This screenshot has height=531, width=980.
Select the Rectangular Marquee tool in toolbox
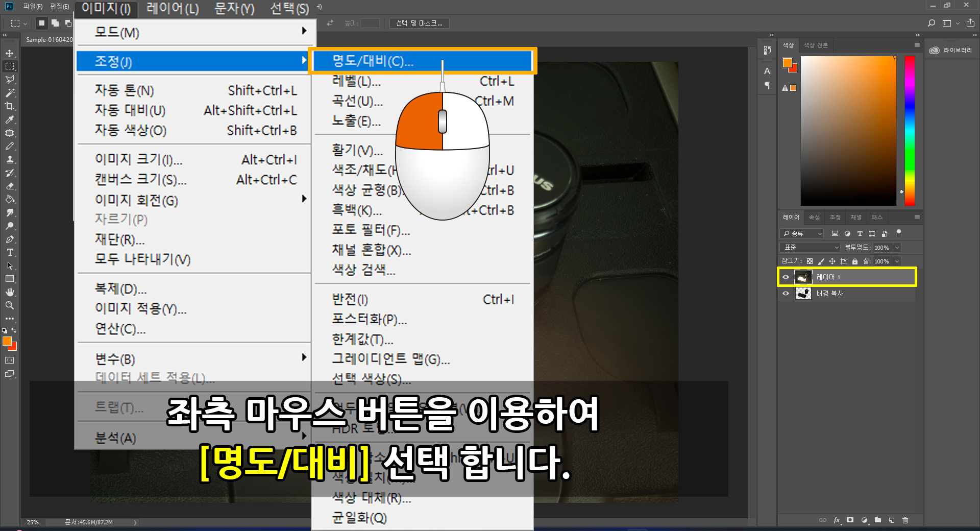[x=10, y=66]
